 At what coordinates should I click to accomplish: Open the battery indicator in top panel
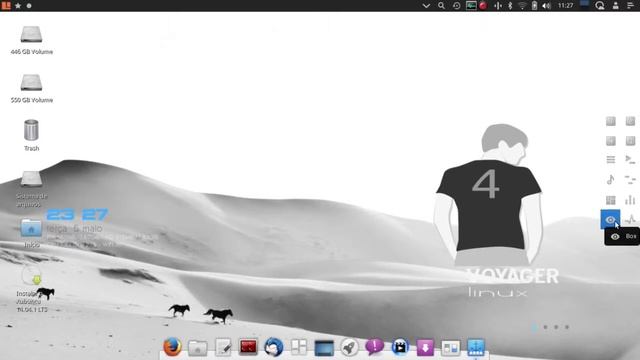click(x=534, y=6)
